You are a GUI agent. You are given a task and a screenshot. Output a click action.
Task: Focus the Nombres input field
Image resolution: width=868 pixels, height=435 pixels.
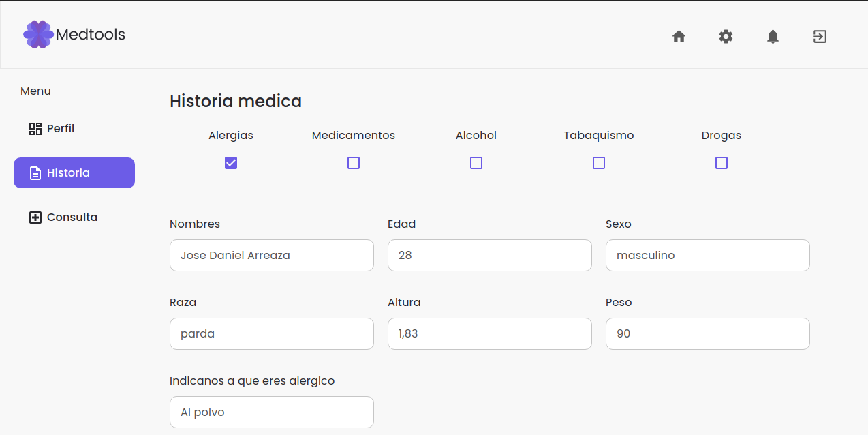[x=271, y=255]
